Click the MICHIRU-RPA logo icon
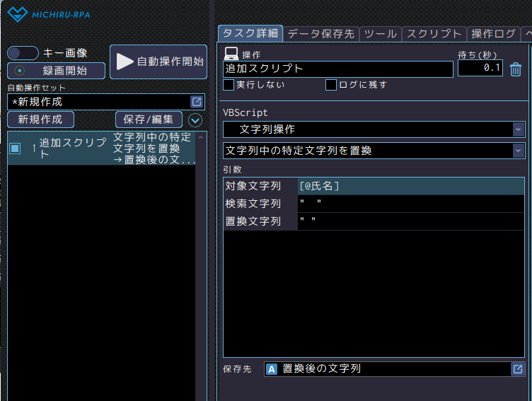Screen dimensions: 532x401 (x=19, y=13)
